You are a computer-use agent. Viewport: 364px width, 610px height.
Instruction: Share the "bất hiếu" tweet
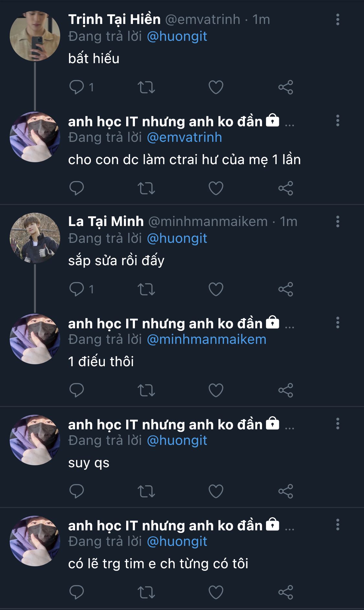[x=286, y=87]
